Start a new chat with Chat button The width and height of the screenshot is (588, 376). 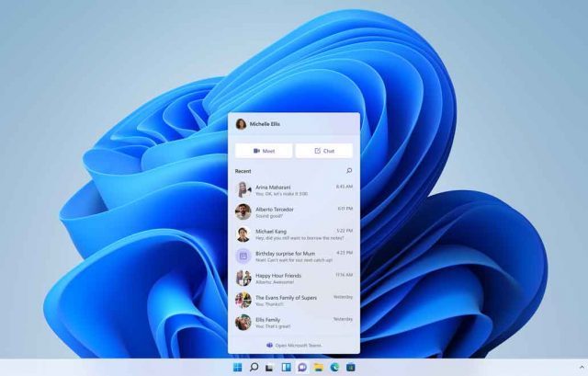click(323, 151)
